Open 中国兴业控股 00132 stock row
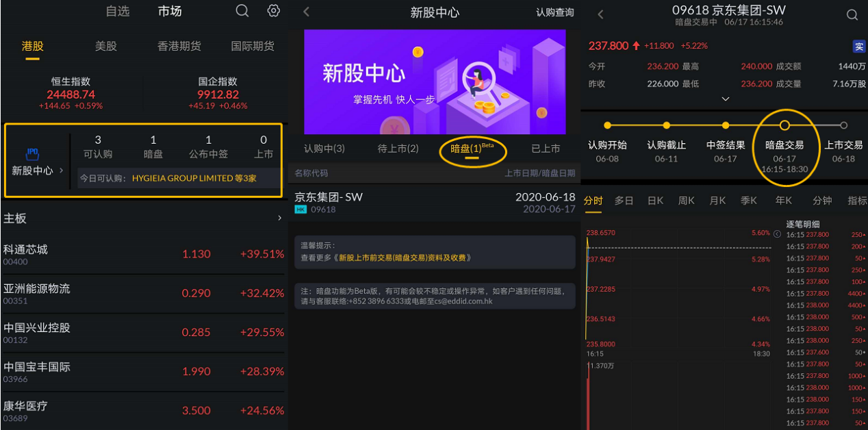The height and width of the screenshot is (430, 868). pos(143,333)
